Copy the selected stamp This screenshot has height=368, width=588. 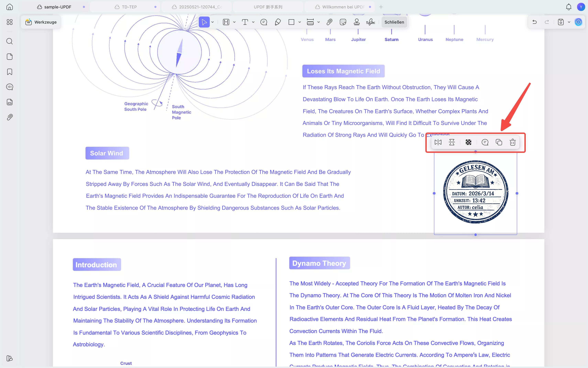click(x=499, y=142)
